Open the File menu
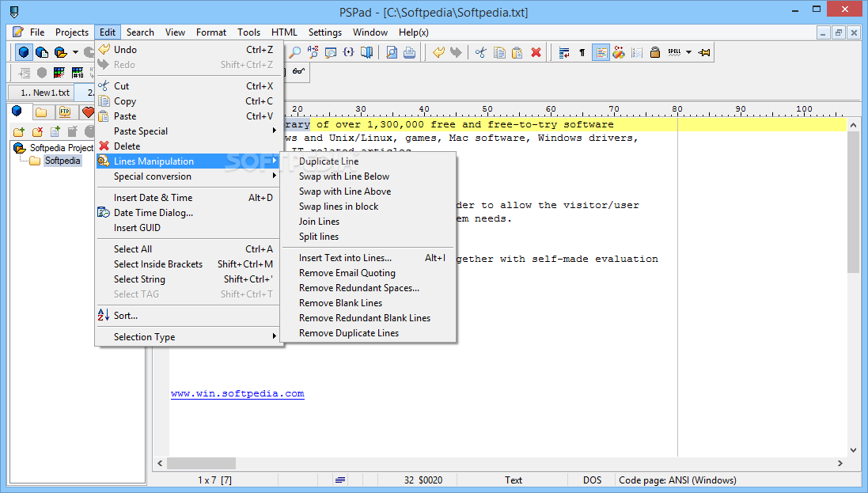868x493 pixels. [x=36, y=32]
